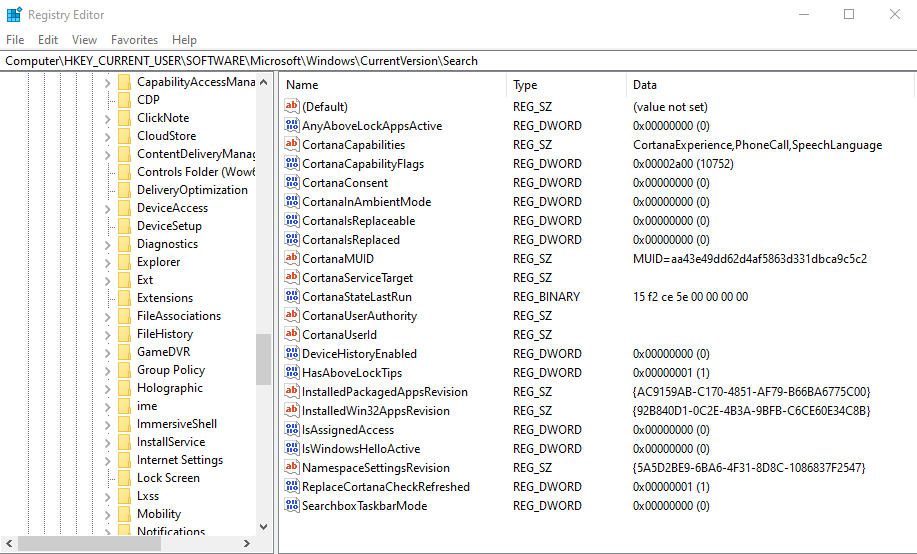
Task: Click the registry path address bar
Action: (458, 61)
